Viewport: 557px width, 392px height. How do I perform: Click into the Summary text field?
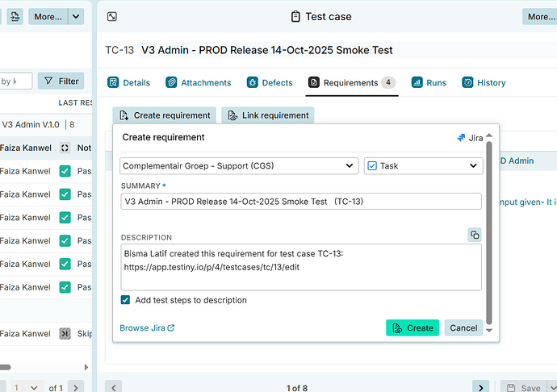(300, 202)
